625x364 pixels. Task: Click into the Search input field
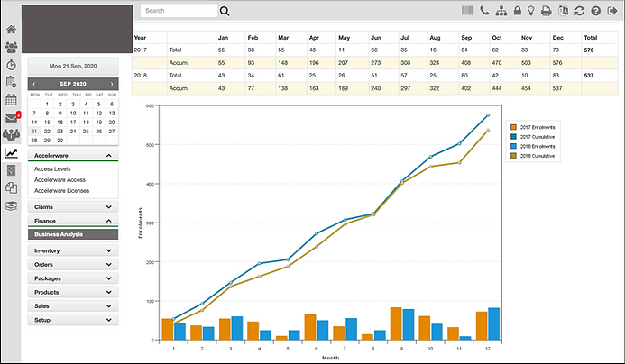pos(178,11)
